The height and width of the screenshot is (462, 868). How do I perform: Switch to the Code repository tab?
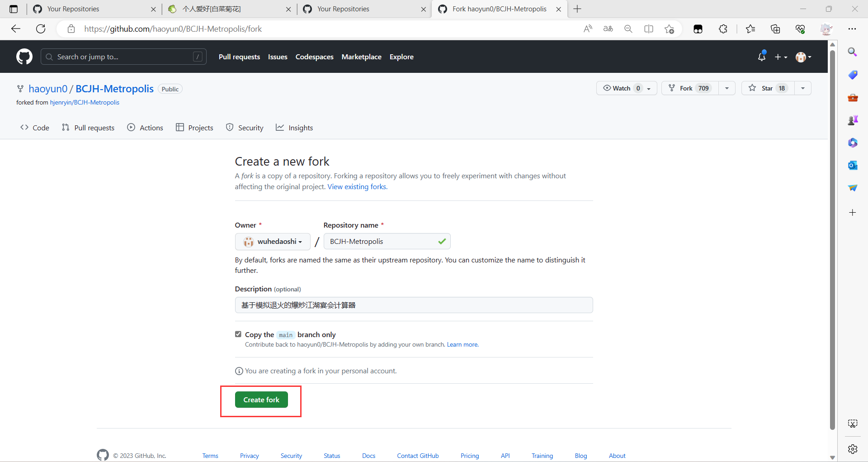pyautogui.click(x=35, y=128)
